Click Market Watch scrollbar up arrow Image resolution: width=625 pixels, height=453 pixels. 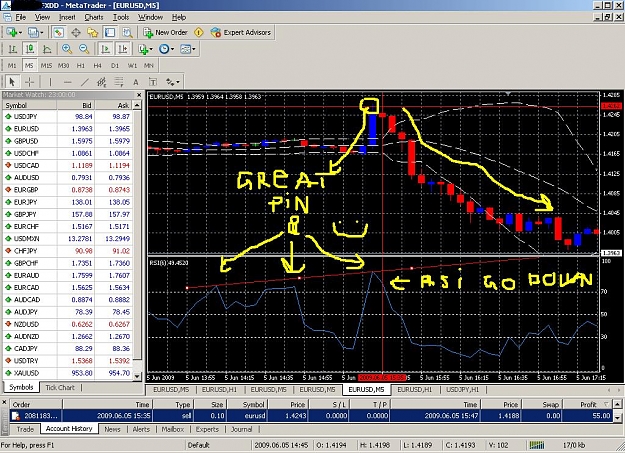[x=137, y=105]
